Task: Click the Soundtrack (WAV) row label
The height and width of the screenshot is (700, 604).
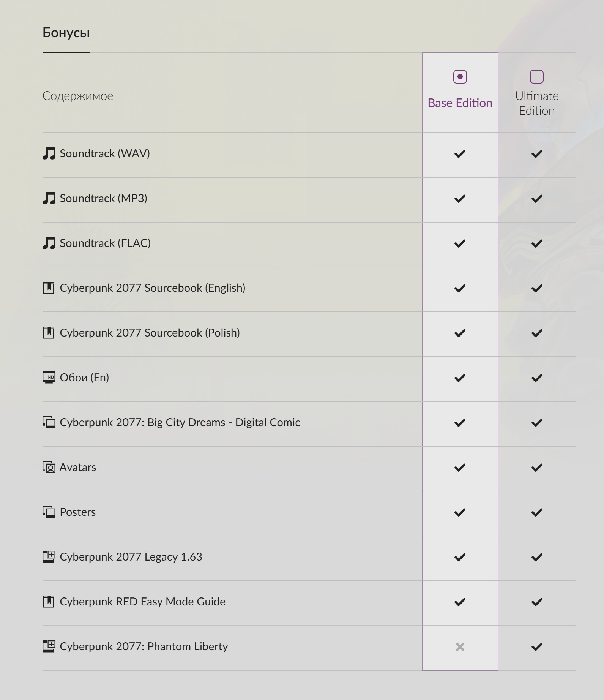Action: pyautogui.click(x=105, y=153)
